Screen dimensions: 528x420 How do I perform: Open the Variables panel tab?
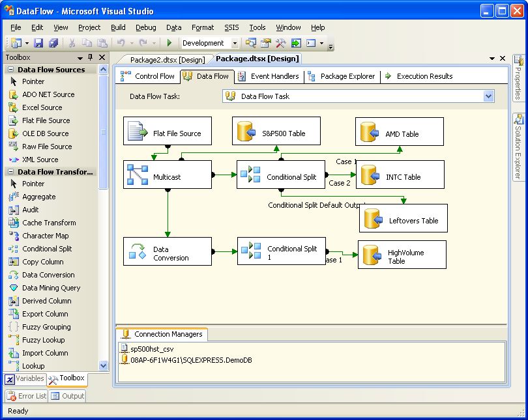(25, 378)
